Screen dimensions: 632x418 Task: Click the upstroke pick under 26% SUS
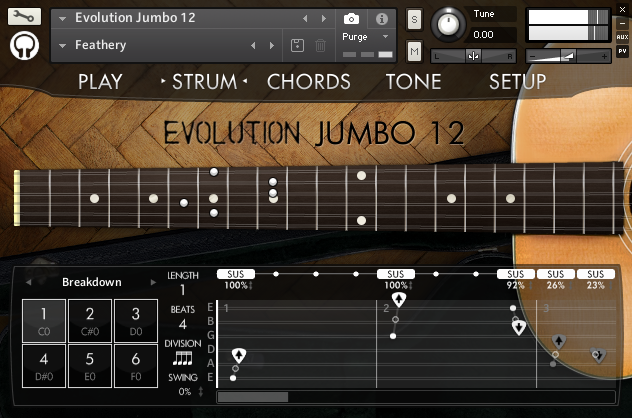[x=558, y=341]
